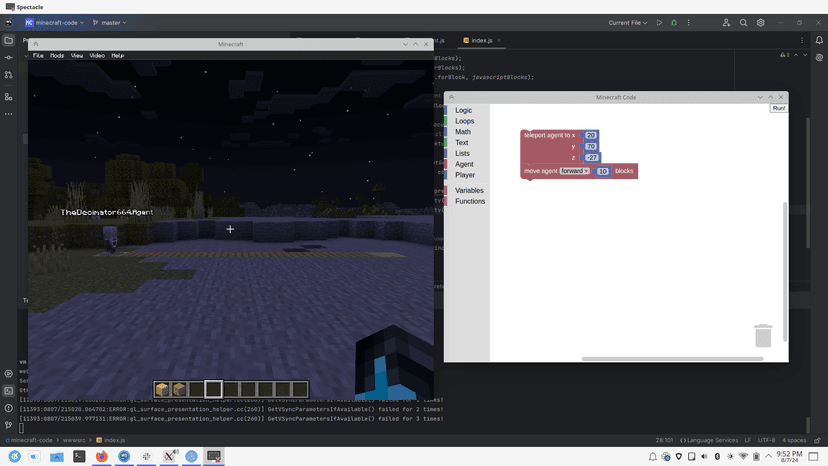The width and height of the screenshot is (828, 466).
Task: Open the KDE application launcher
Action: (x=14, y=456)
